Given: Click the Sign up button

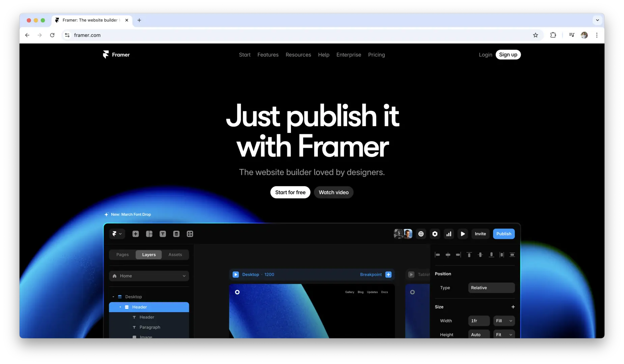Looking at the screenshot, I should (508, 55).
